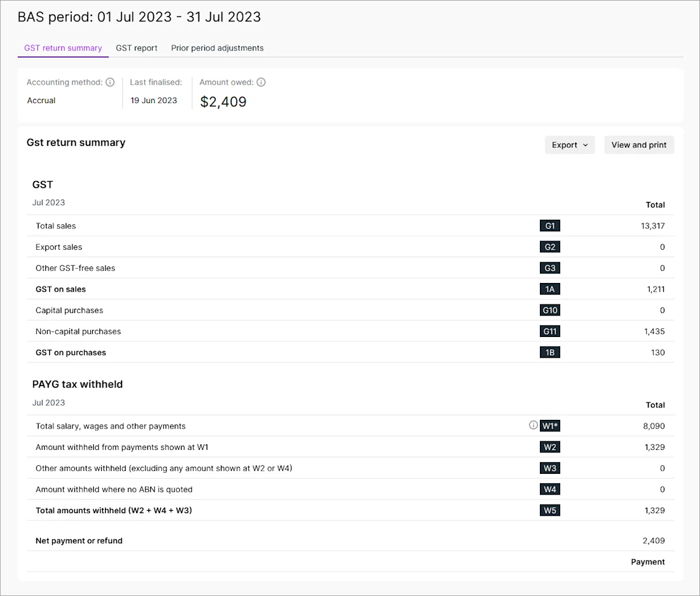Viewport: 700px width, 596px height.
Task: Click the 1,211 GST on sales value
Action: pyautogui.click(x=656, y=289)
